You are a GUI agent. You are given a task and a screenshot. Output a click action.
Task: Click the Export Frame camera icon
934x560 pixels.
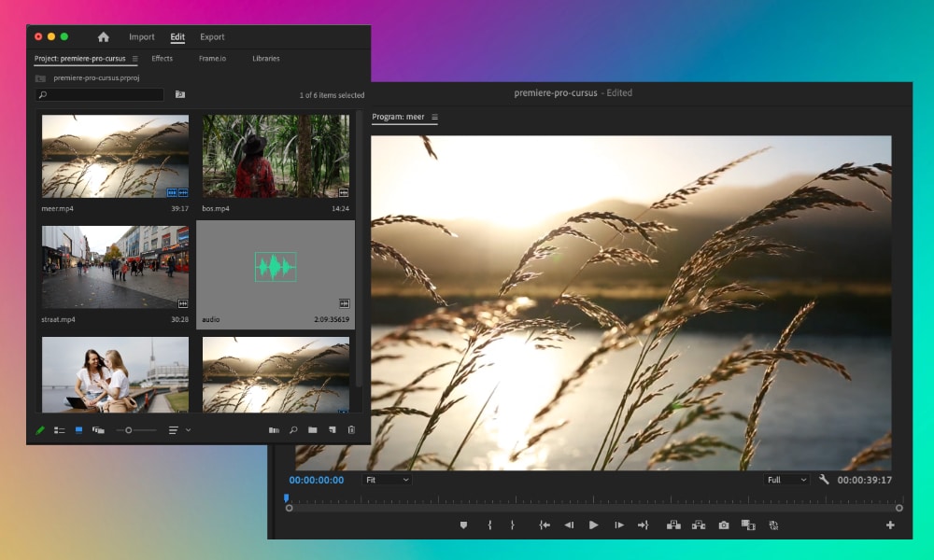coord(724,525)
